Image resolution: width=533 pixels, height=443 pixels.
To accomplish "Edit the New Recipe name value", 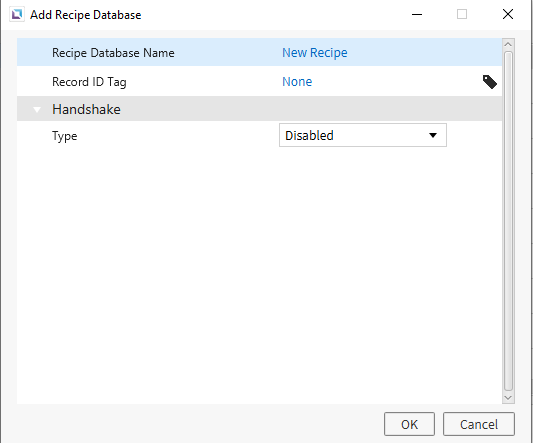I will (315, 53).
